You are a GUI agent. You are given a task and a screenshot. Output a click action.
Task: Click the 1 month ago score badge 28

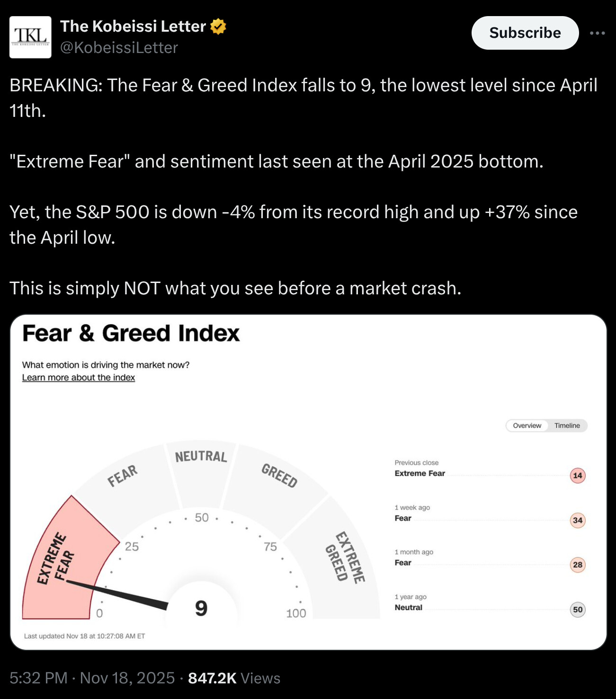pos(577,565)
